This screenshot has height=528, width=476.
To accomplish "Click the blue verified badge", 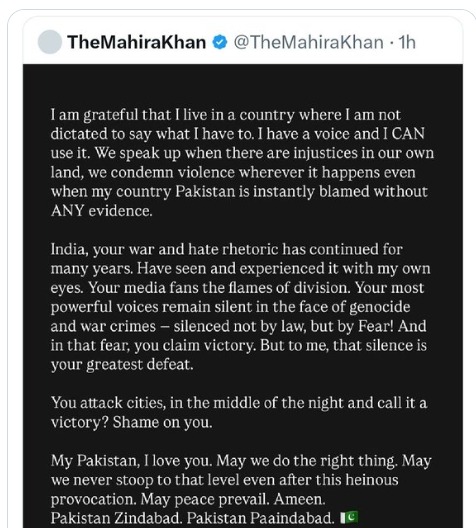I will click(220, 42).
